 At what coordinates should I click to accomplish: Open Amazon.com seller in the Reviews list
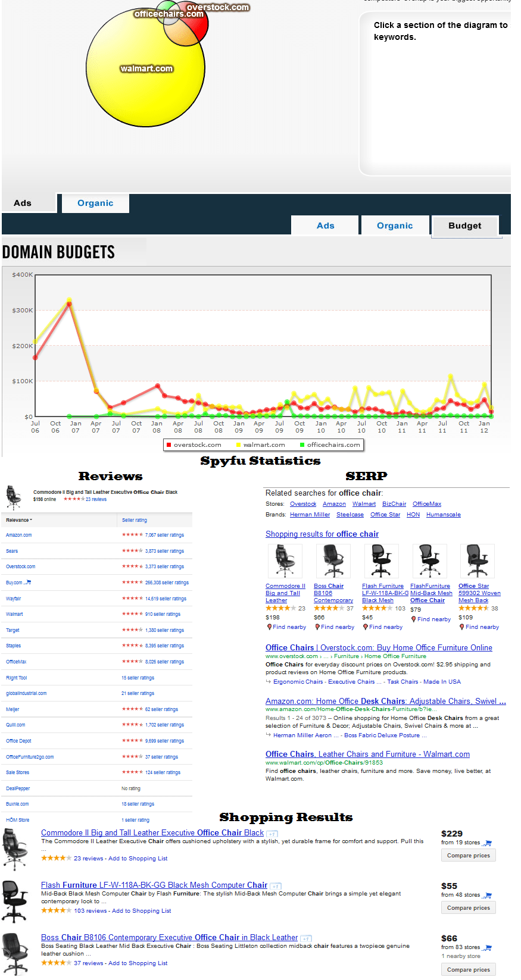pos(19,535)
